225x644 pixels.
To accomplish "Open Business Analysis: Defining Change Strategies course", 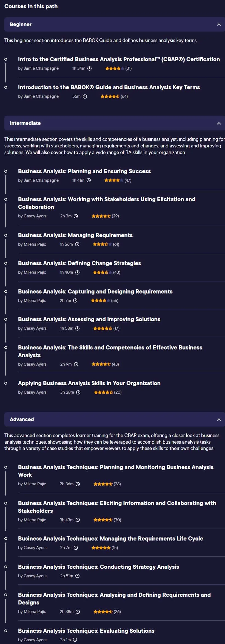I will [x=79, y=263].
